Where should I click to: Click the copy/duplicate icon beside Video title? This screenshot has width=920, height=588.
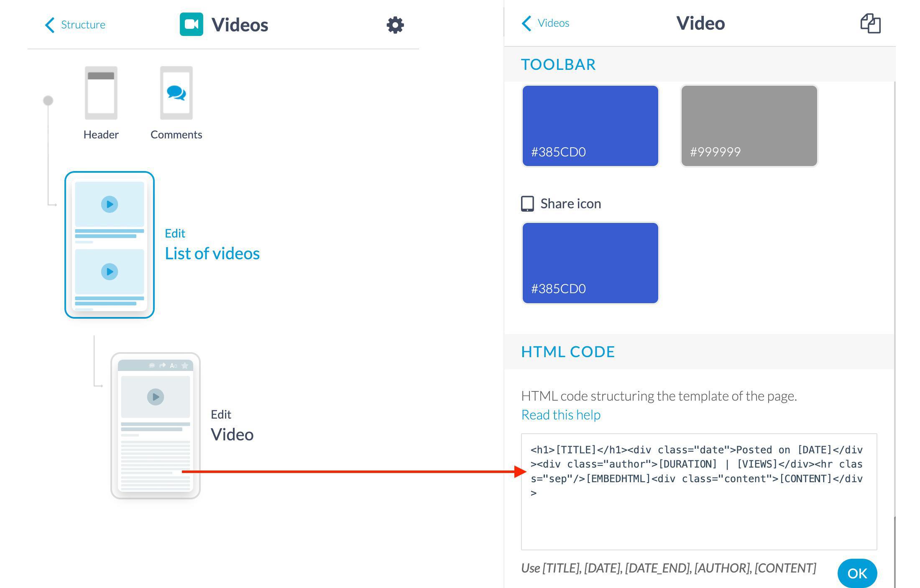coord(870,23)
